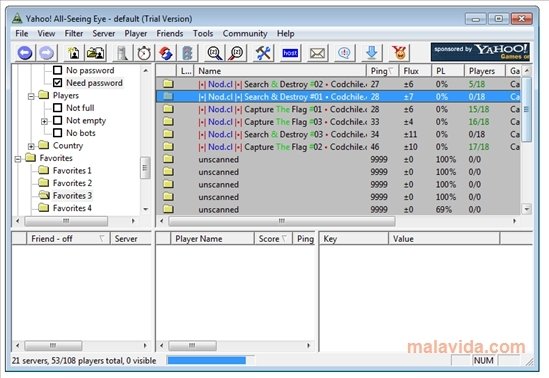
Task: Click the envelope mail icon
Action: point(317,53)
